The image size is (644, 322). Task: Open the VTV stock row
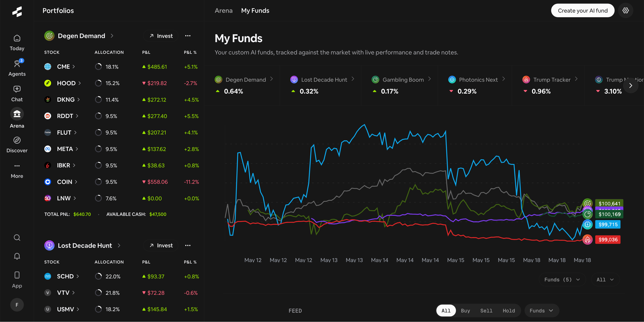click(x=122, y=293)
